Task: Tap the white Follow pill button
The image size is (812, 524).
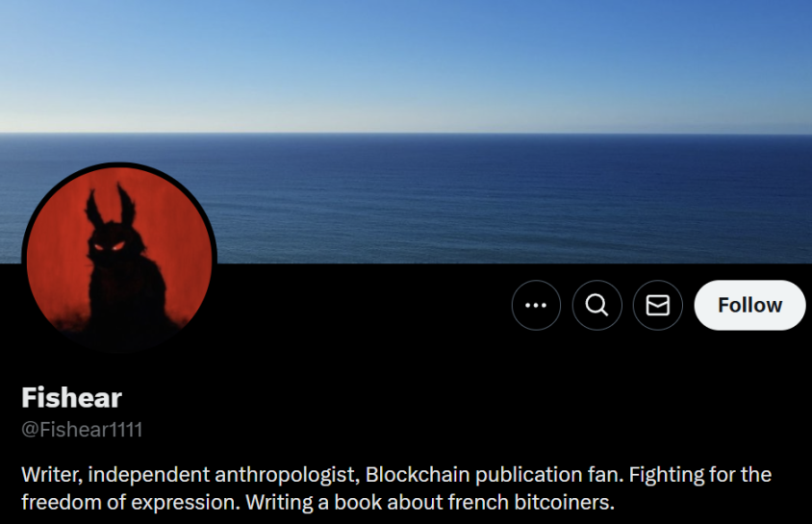Action: (749, 305)
